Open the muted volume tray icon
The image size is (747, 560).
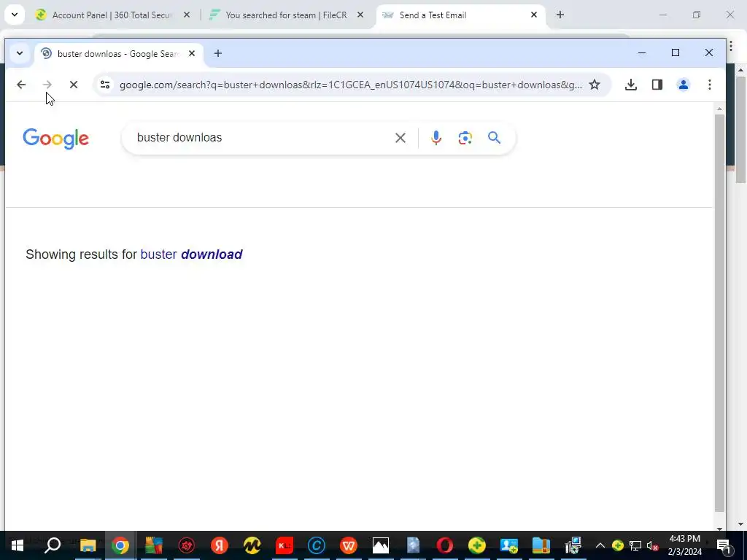pos(653,545)
